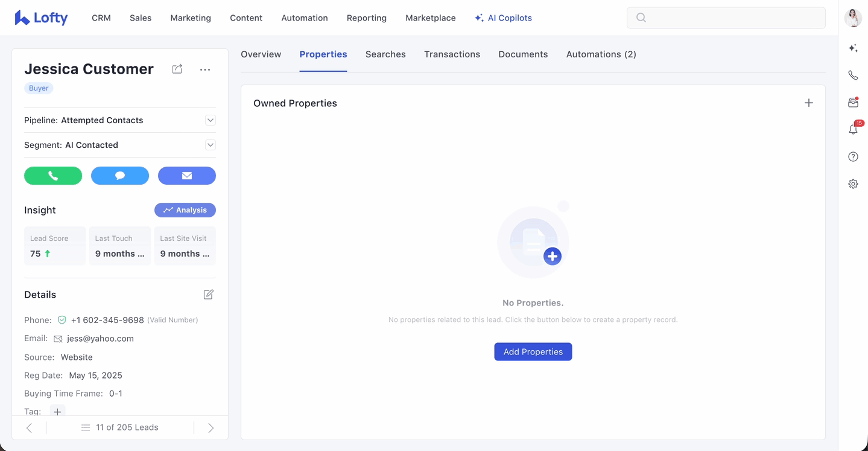The image size is (868, 451).
Task: Go to next lead with right chevron
Action: tap(211, 427)
